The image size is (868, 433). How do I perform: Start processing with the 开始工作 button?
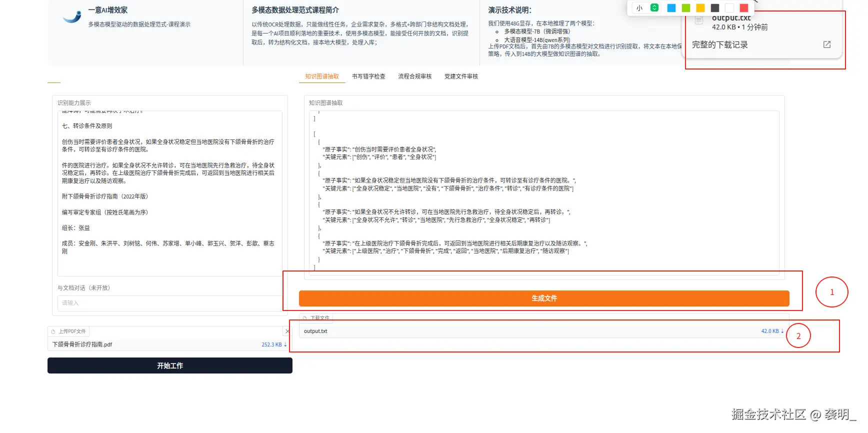(x=170, y=365)
